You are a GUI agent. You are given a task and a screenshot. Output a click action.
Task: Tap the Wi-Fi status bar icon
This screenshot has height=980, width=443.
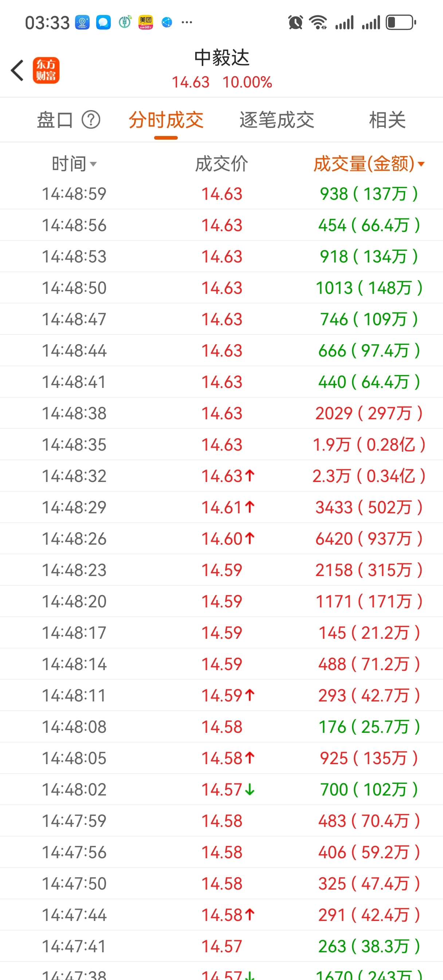(x=318, y=23)
